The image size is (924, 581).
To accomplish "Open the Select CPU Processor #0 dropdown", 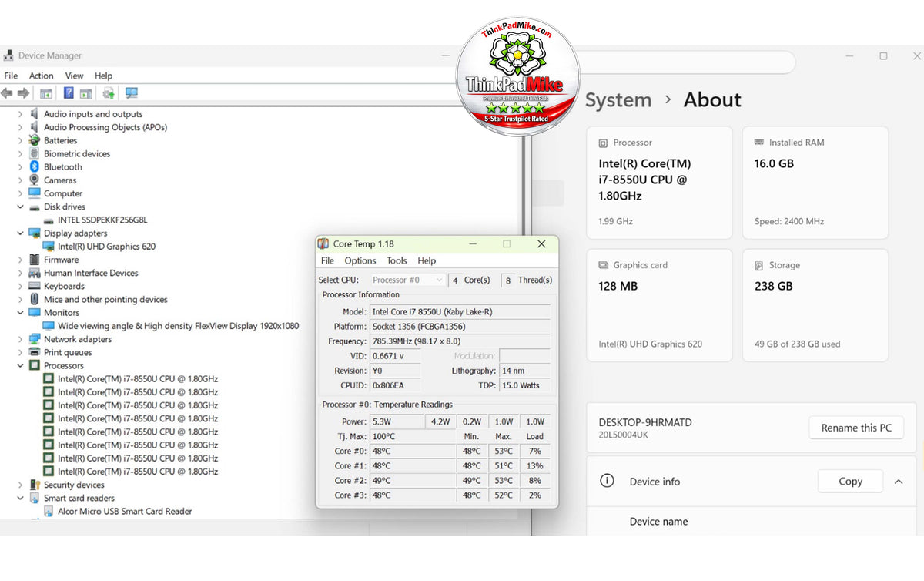I will coord(407,280).
